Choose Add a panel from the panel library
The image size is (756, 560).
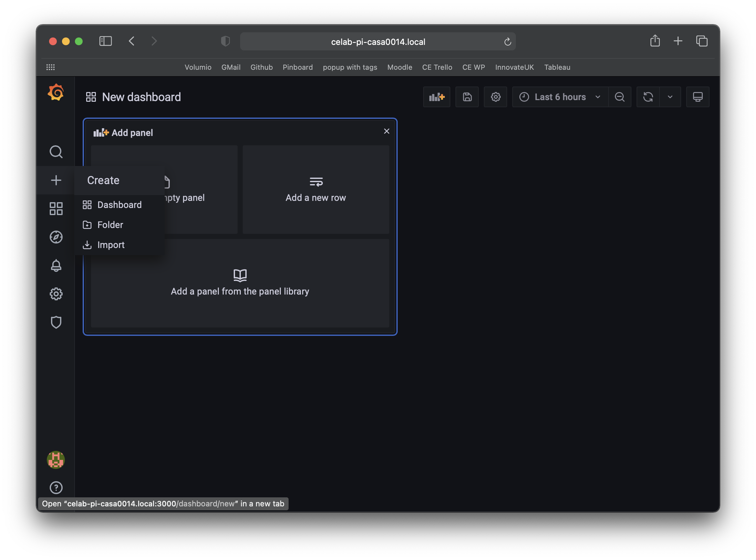point(240,283)
